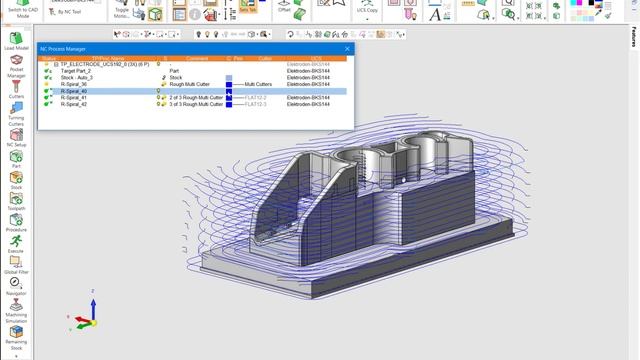Click the R-Spiral_42 blue color swatch
This screenshot has width=640, height=360.
click(229, 104)
